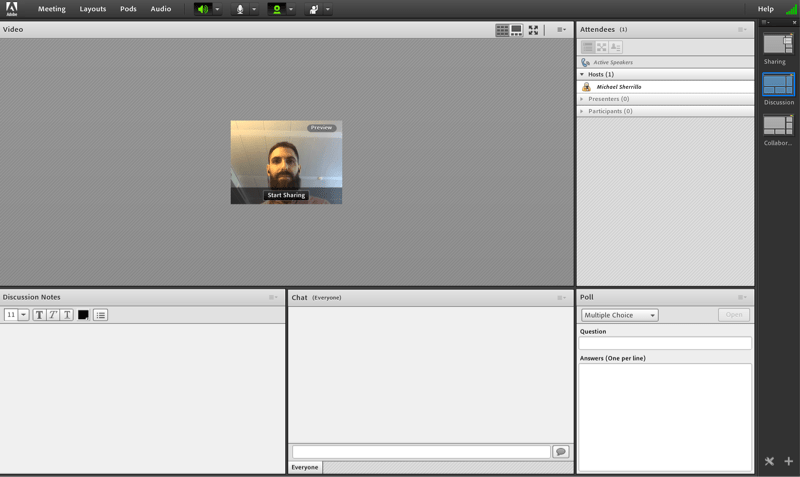Select the Everyone chat tab
Image resolution: width=800 pixels, height=477 pixels.
point(305,467)
